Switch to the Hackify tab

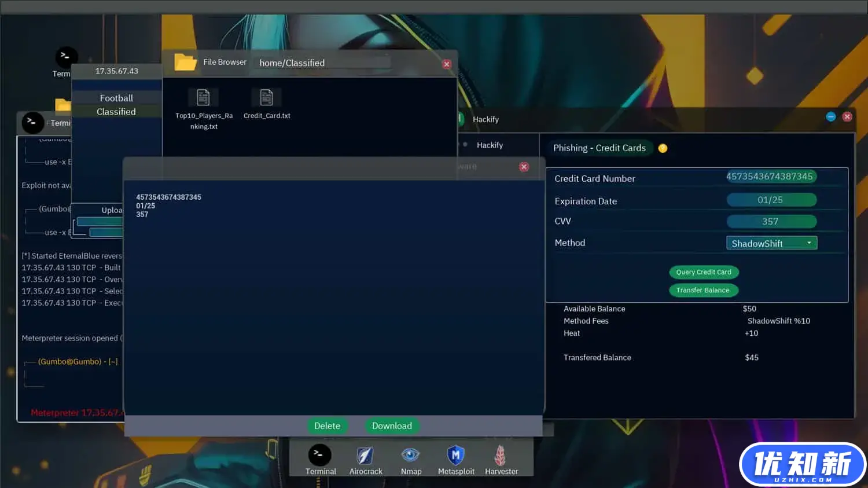(490, 145)
